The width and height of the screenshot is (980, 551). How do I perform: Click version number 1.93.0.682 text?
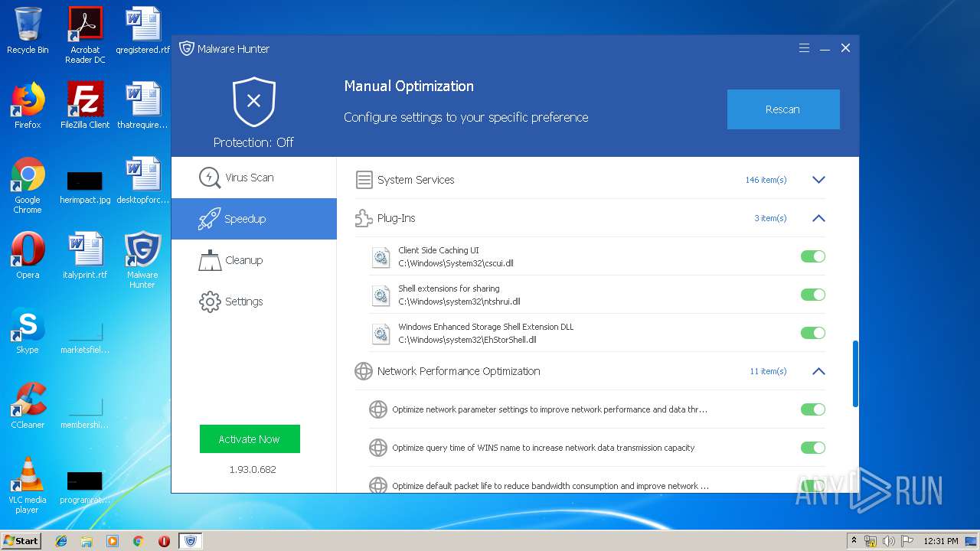point(253,469)
